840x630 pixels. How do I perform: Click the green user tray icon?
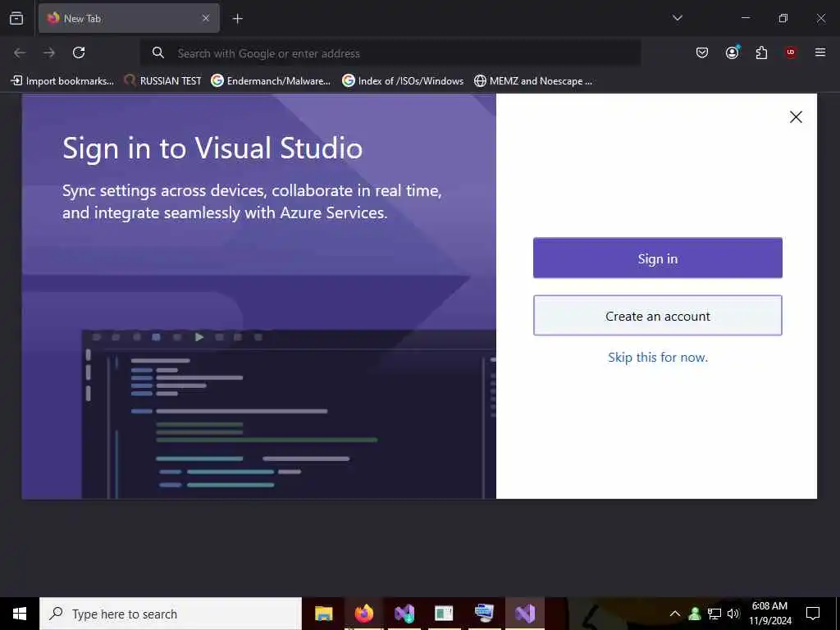(x=695, y=614)
